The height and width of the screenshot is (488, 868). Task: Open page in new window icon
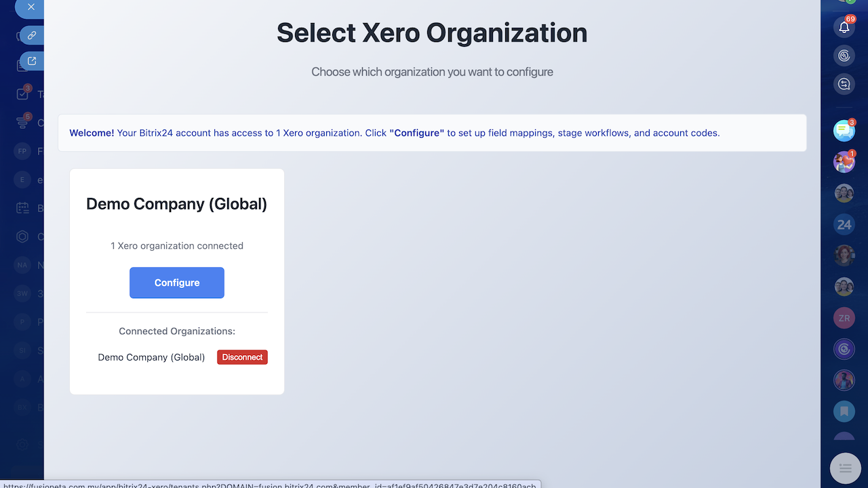coord(31,61)
